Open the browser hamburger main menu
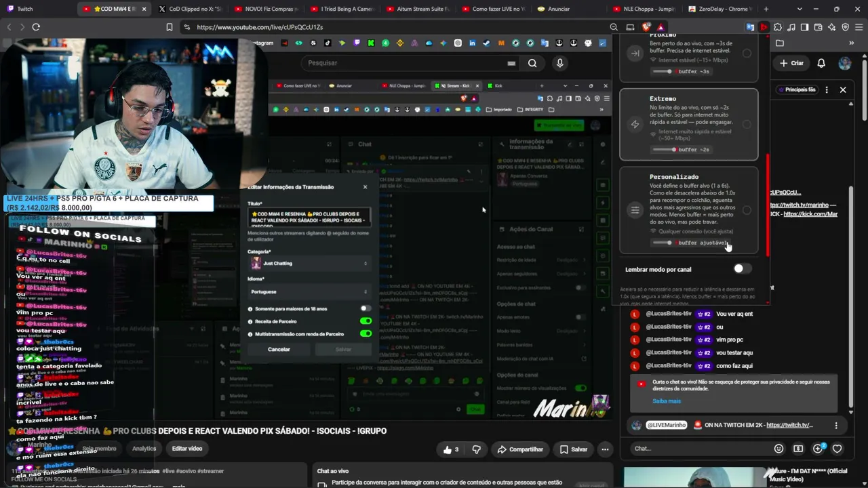Image resolution: width=868 pixels, height=488 pixels. click(859, 27)
